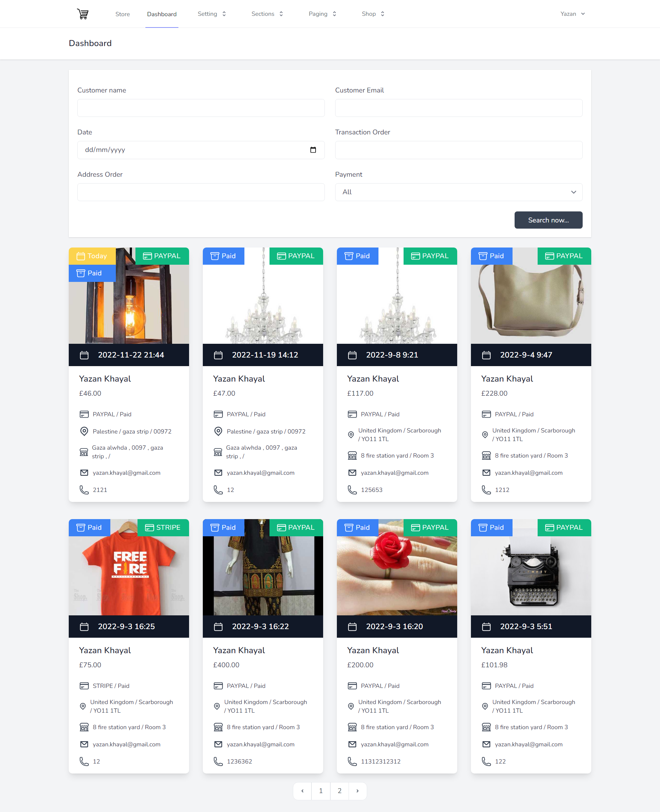Click the cart icon in the top navbar

83,13
